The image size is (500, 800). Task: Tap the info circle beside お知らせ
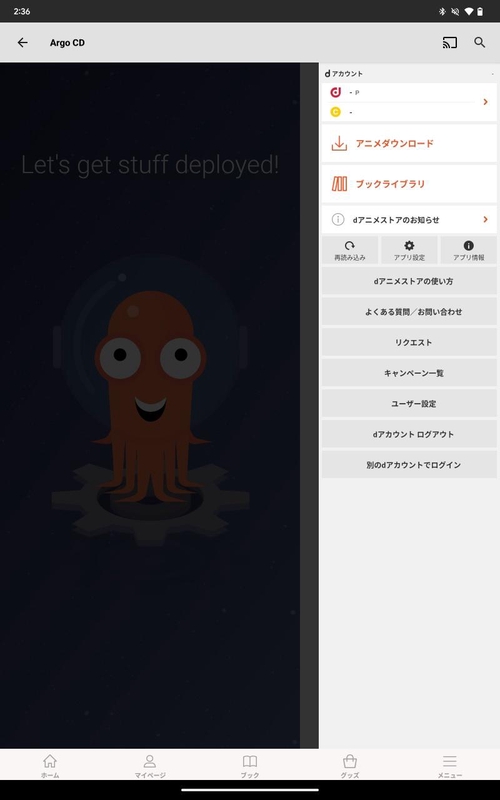coord(338,219)
